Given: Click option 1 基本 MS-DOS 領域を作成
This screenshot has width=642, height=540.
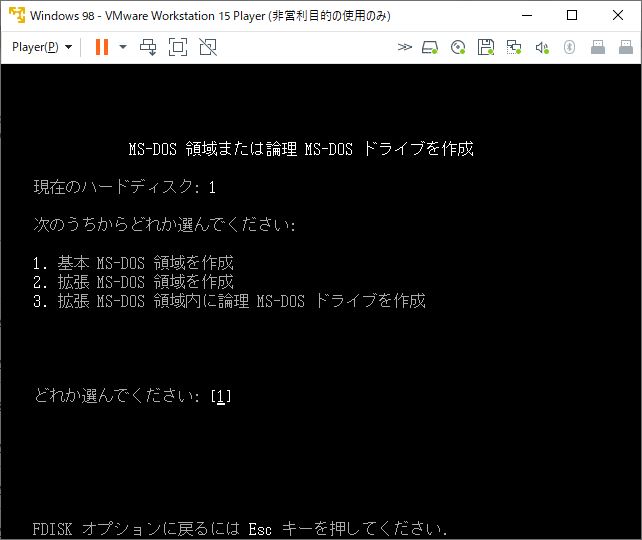Looking at the screenshot, I should (133, 263).
